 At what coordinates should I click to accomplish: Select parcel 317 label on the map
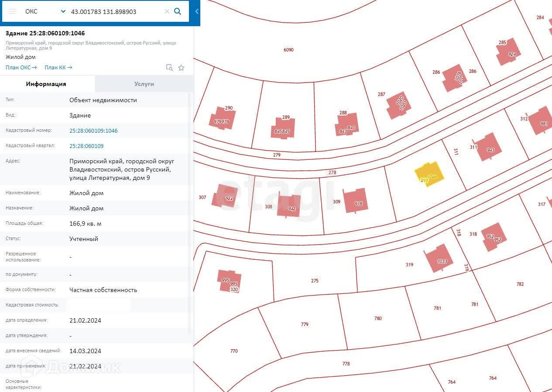542,204
